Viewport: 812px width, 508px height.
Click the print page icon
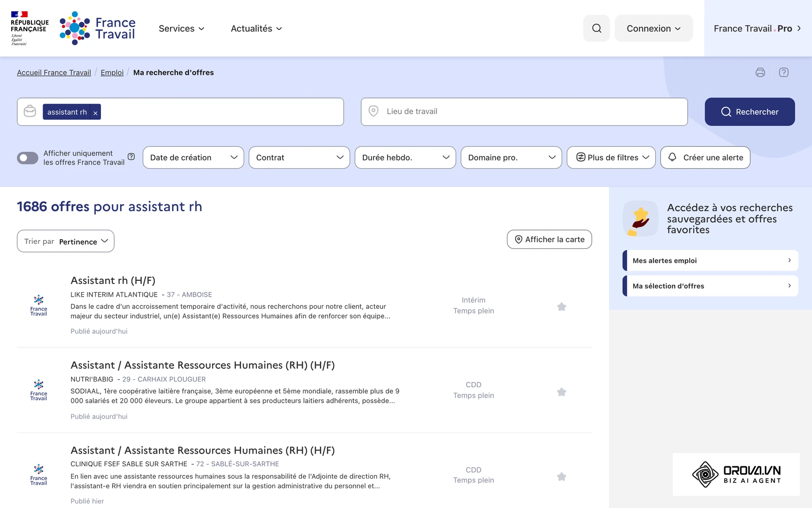[x=760, y=72]
